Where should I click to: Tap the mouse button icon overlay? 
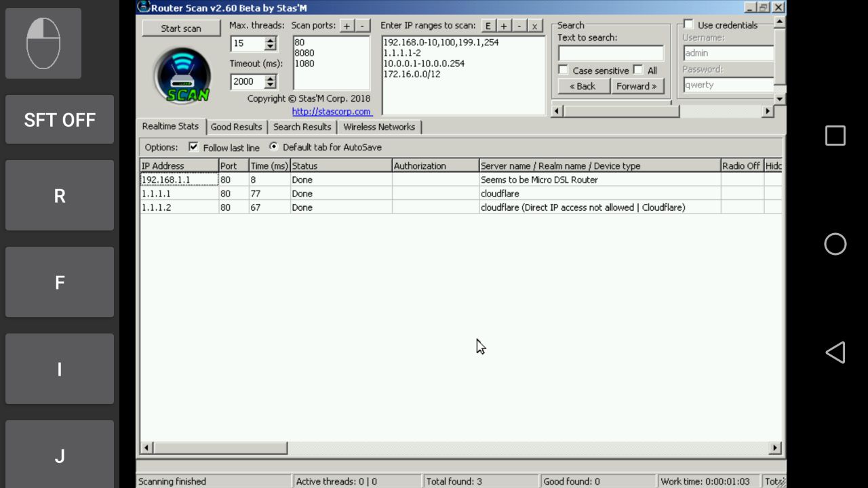(43, 43)
